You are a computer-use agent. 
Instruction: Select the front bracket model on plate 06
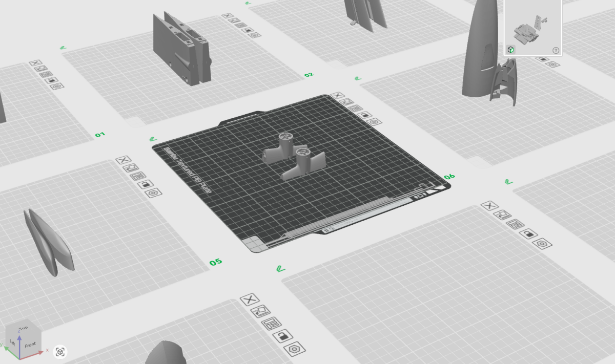point(304,165)
